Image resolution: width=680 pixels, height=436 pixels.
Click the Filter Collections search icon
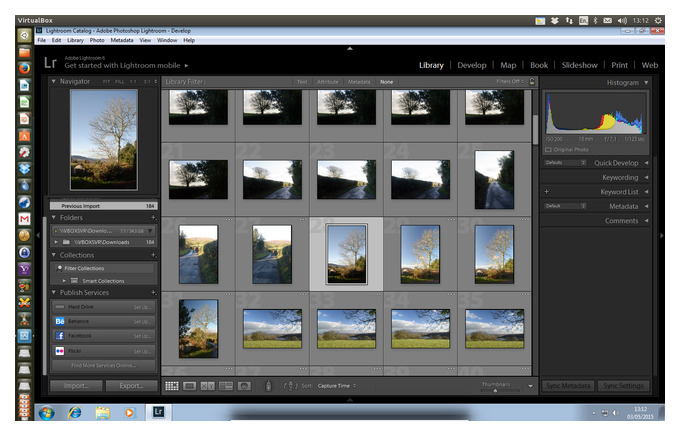coord(59,268)
